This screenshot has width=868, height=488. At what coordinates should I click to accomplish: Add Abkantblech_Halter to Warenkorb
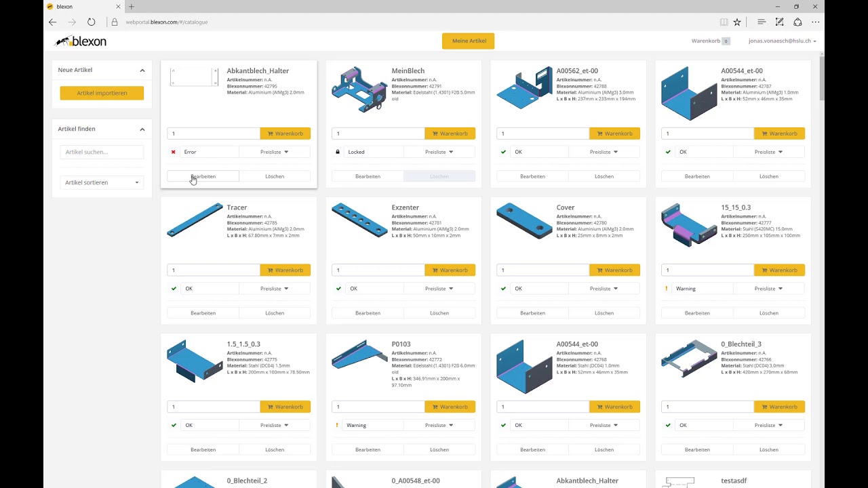coord(285,134)
